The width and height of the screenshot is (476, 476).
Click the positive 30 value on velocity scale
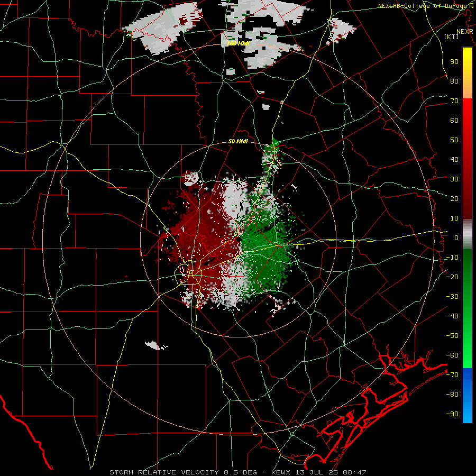454,179
